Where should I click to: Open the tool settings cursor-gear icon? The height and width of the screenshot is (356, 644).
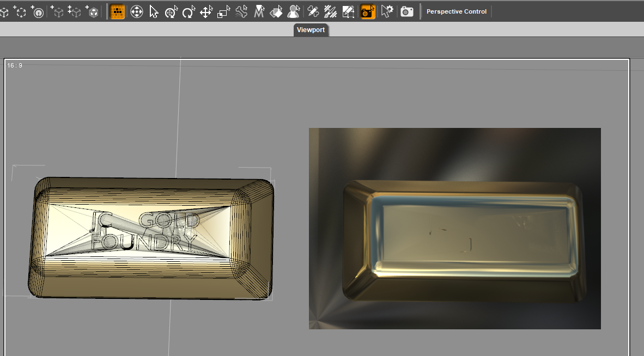[x=386, y=12]
